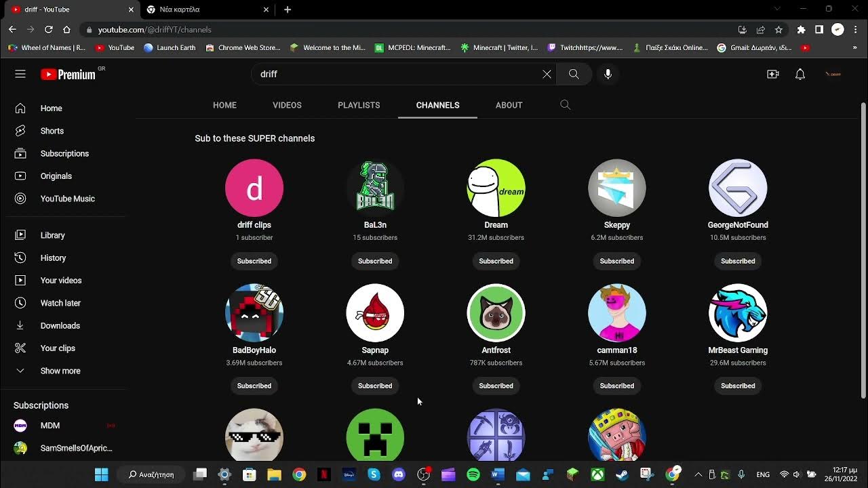Screen dimensions: 868x488
Task: Open Wheel of Names bookmark
Action: pos(47,47)
